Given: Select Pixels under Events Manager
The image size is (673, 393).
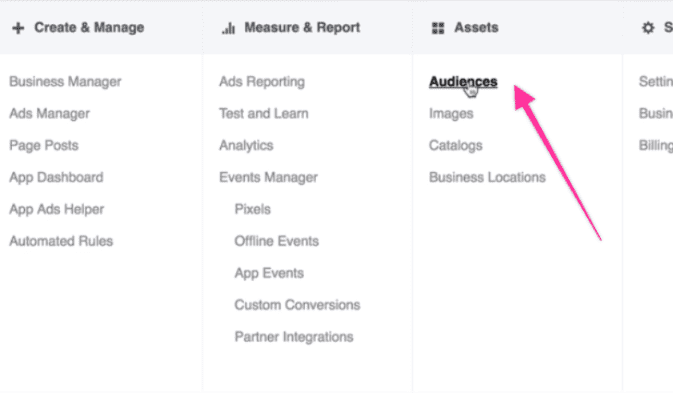Looking at the screenshot, I should tap(252, 209).
